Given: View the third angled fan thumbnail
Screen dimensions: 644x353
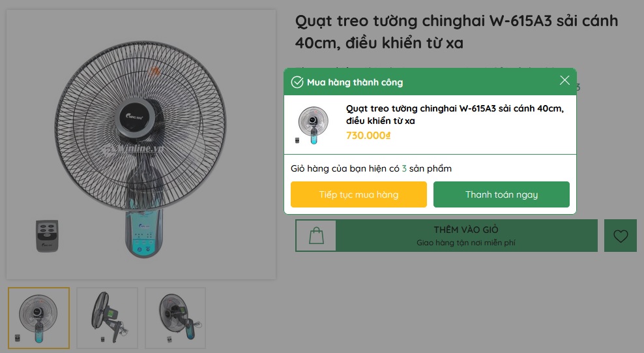Looking at the screenshot, I should click(x=175, y=318).
